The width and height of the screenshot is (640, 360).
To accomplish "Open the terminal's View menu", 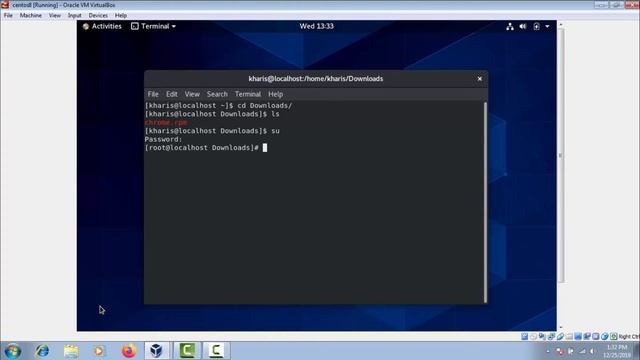I will [192, 94].
